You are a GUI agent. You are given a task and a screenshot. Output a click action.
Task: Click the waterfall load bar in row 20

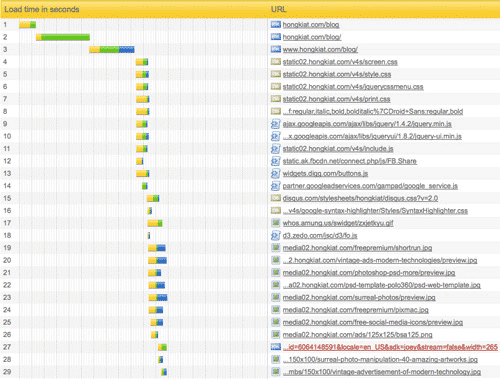pyautogui.click(x=157, y=260)
